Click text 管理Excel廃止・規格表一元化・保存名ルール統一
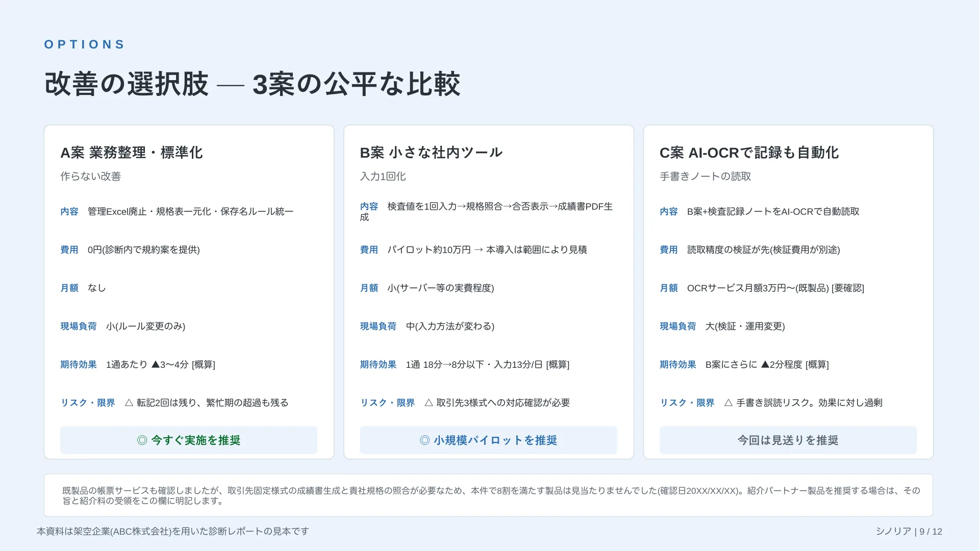 point(191,211)
